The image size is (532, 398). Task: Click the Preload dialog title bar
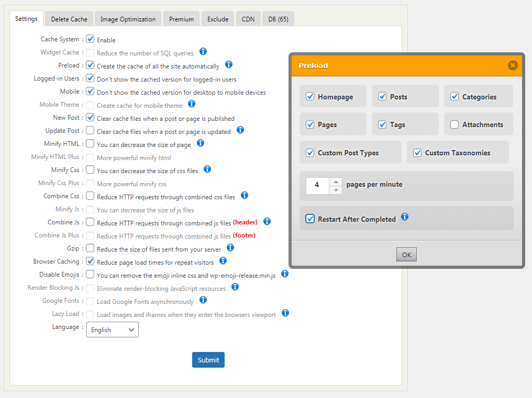click(406, 66)
